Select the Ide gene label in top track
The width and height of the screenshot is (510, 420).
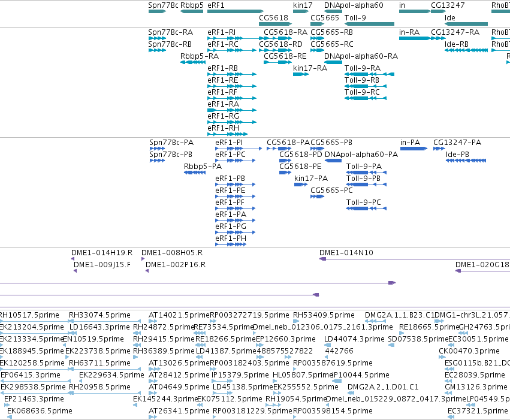[450, 17]
